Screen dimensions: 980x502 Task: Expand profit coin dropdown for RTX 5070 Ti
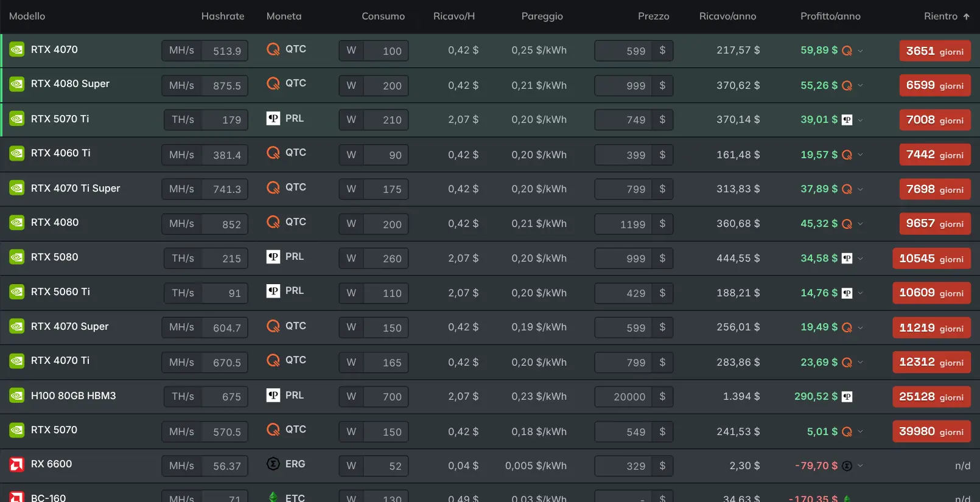(x=860, y=120)
